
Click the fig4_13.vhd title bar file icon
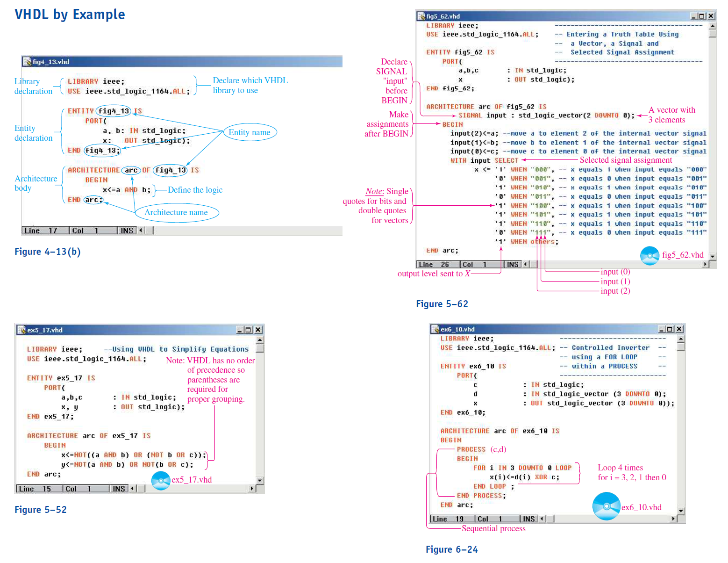coord(28,62)
